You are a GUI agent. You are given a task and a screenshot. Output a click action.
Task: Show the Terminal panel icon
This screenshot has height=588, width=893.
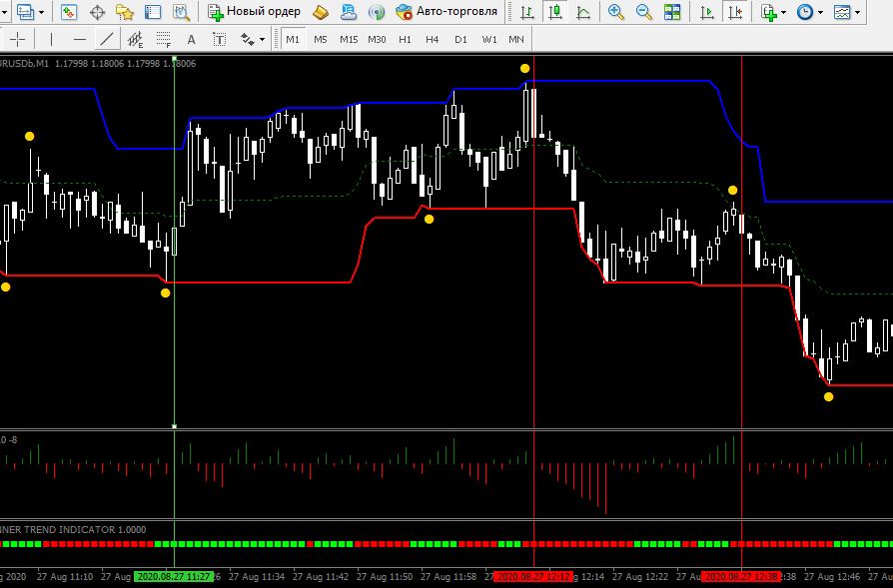click(153, 11)
